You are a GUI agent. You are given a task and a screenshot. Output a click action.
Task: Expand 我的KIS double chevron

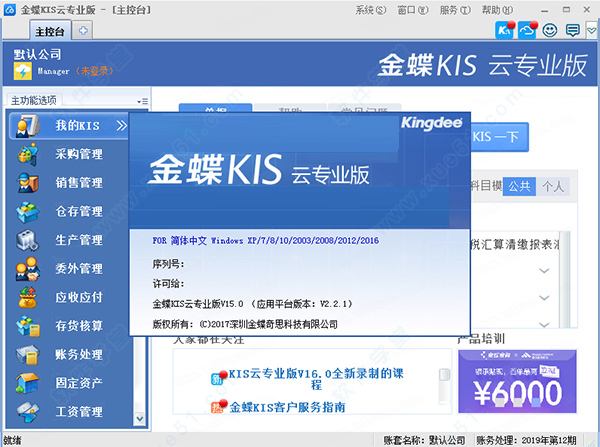coord(122,126)
